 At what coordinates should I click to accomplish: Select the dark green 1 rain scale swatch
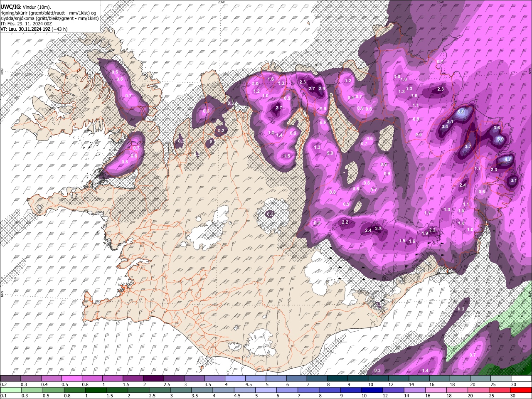[x=97, y=390]
